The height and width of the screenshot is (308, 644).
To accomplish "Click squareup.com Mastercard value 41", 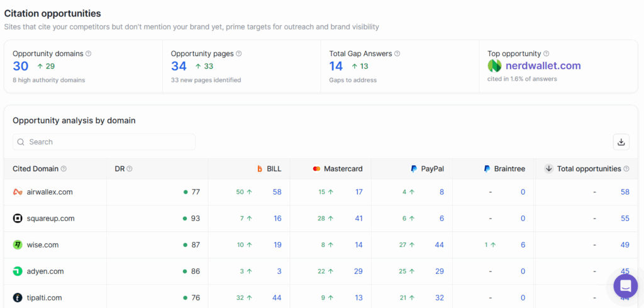I will pyautogui.click(x=358, y=219).
